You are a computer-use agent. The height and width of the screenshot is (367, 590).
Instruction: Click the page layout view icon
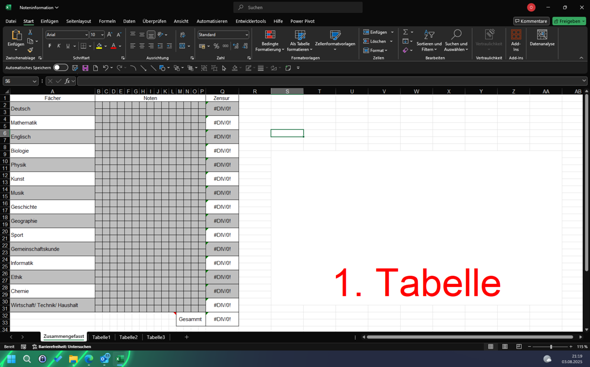(x=505, y=347)
